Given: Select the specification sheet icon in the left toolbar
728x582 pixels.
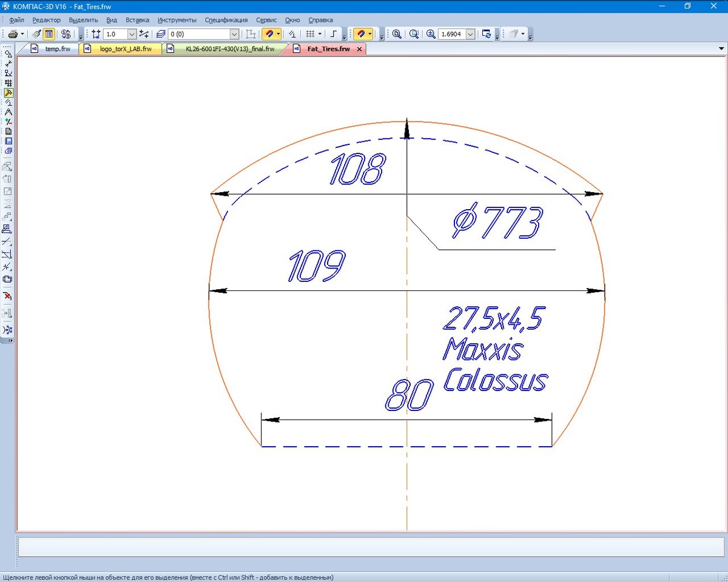Looking at the screenshot, I should click(x=8, y=132).
